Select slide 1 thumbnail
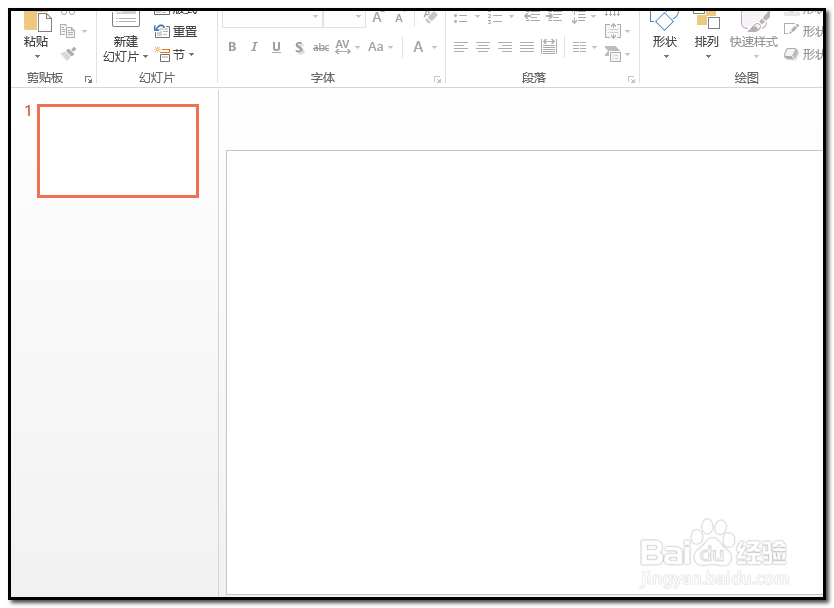This screenshot has height=608, width=834. [118, 151]
